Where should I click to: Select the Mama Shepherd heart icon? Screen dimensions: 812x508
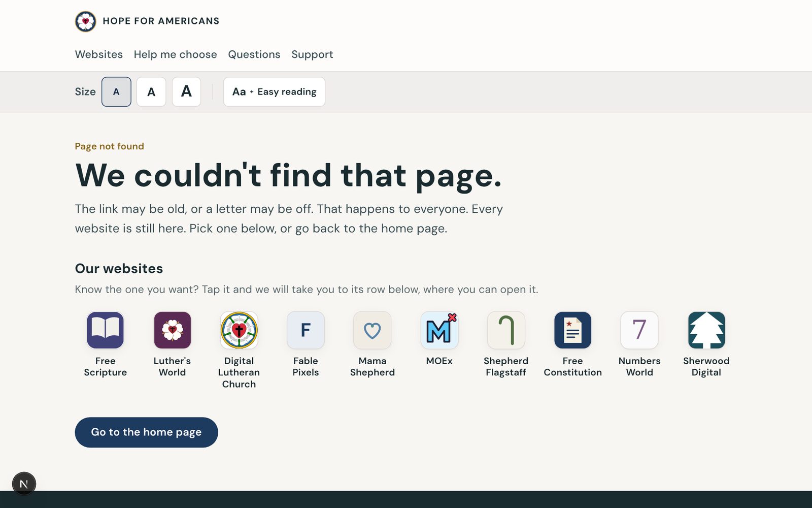(x=373, y=330)
